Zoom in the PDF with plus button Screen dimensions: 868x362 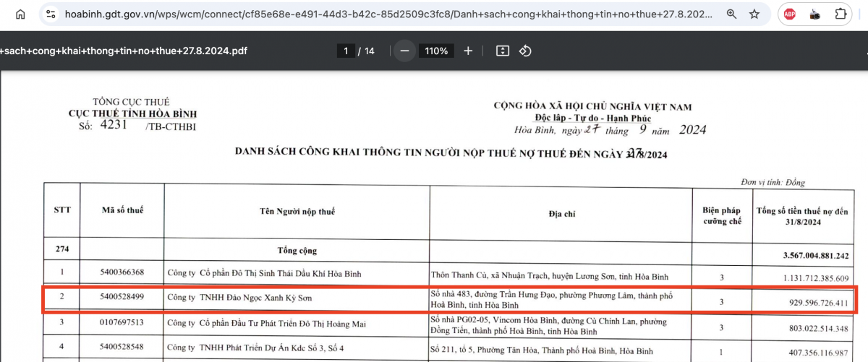pos(468,51)
